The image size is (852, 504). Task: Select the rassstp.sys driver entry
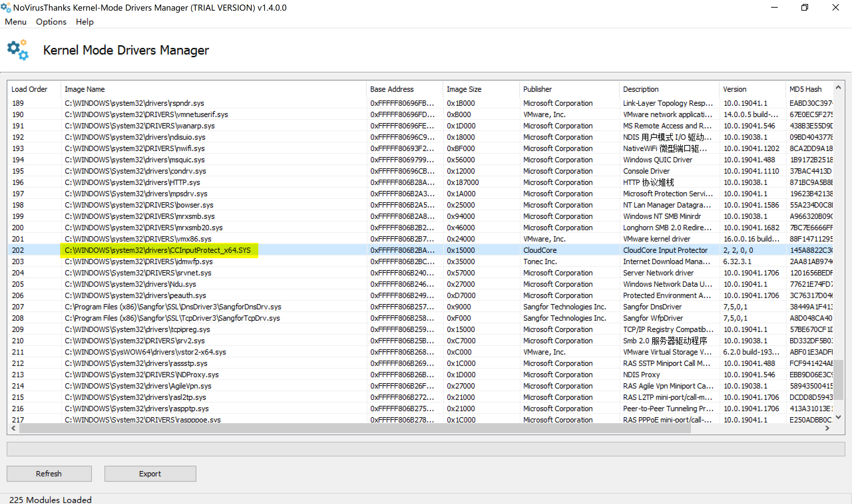pyautogui.click(x=420, y=363)
